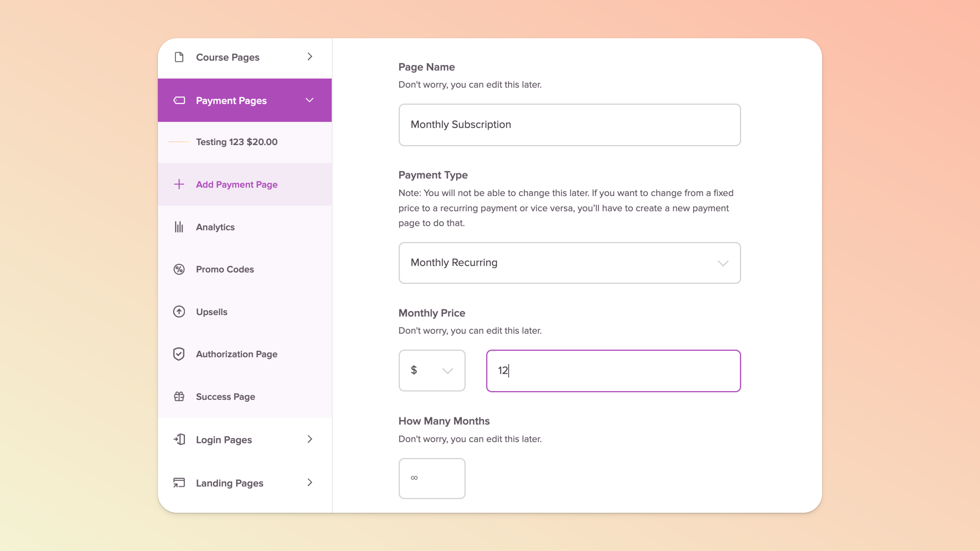Click the Landing Pages icon
Viewport: 980px width, 551px height.
click(x=179, y=483)
